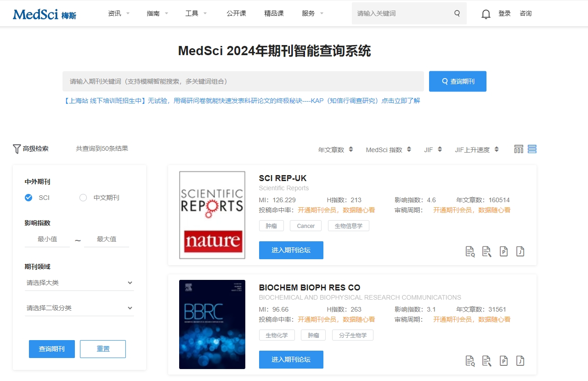The height and width of the screenshot is (381, 588).
Task: Go to 精品课 in navigation
Action: (x=274, y=13)
